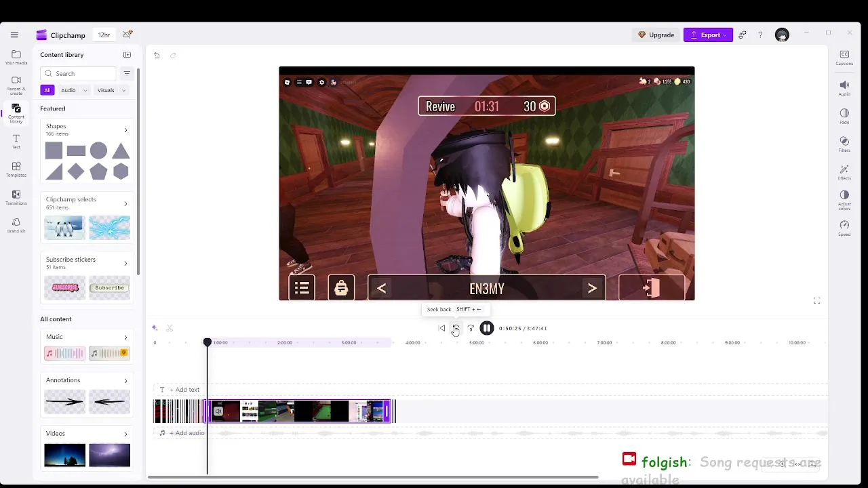Open the Transitions sidebar tab
Image resolution: width=868 pixels, height=488 pixels.
click(x=16, y=198)
